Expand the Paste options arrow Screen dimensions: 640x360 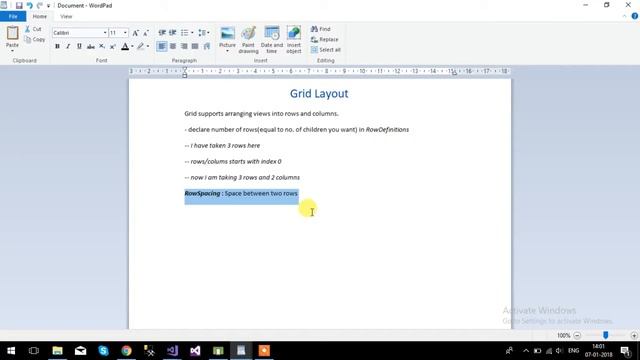click(12, 51)
